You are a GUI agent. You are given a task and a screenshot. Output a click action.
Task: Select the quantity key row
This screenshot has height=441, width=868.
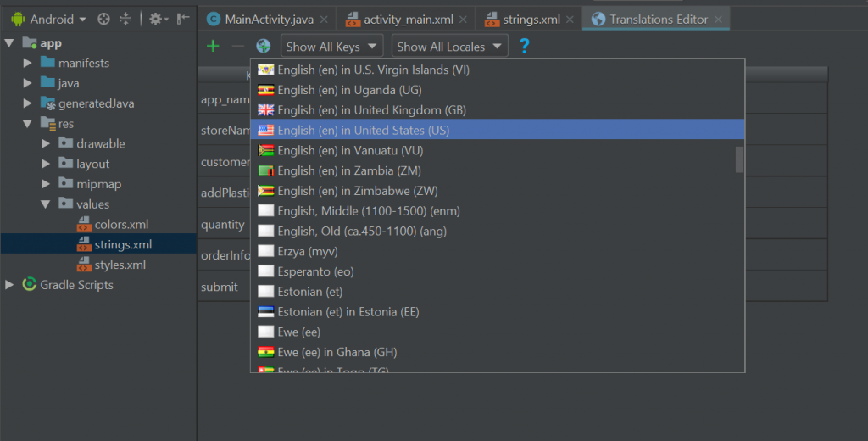[223, 225]
